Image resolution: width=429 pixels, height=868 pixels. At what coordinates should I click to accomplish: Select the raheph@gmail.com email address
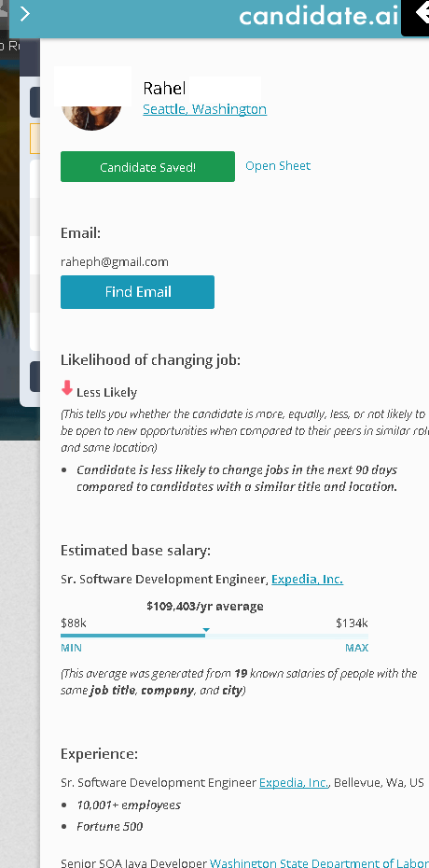pos(115,262)
